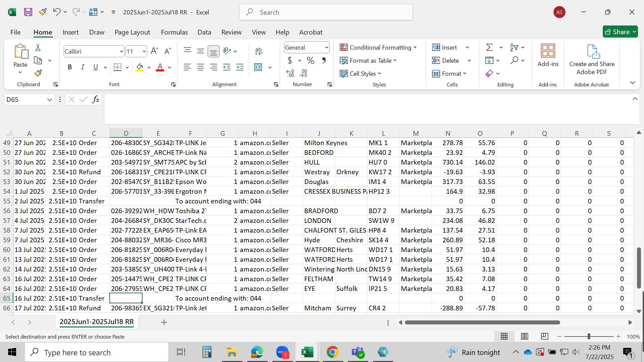Decrease font size with the smaller A icon
The image size is (644, 362).
click(168, 51)
